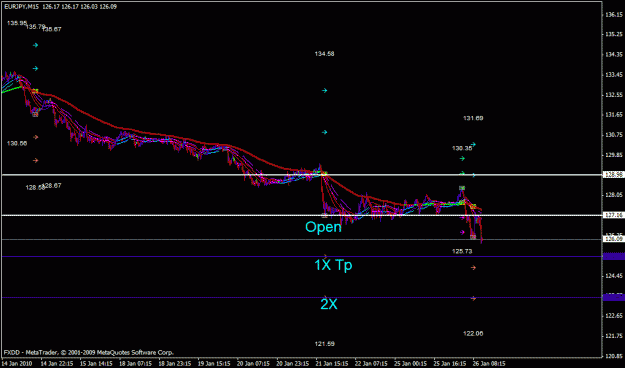Screen dimensions: 625x368
Task: Click 136.15 on the price scale
Action: (614, 15)
